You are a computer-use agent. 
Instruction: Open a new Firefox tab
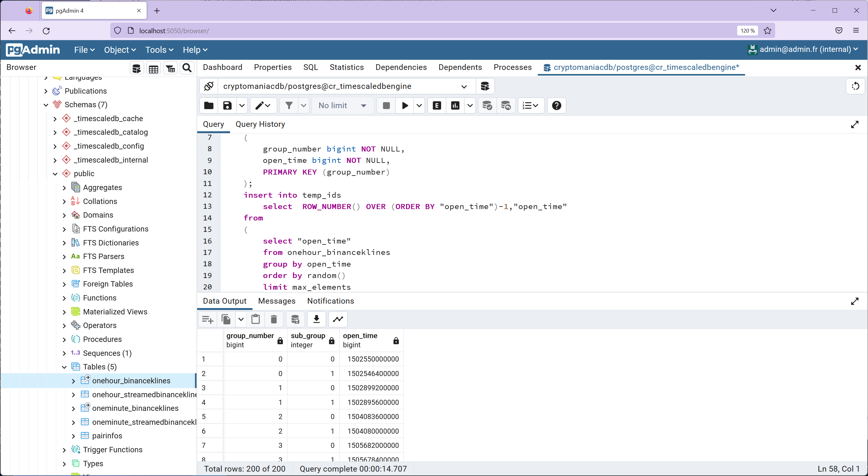click(x=157, y=11)
